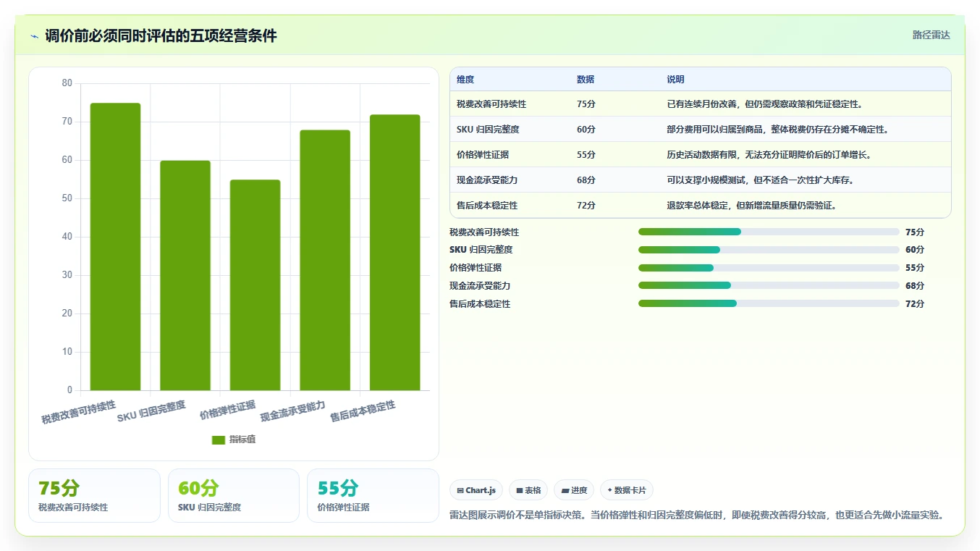Click the 价格弹性证据 progress bar at 55分
Viewport: 980px width, 551px height.
point(769,268)
